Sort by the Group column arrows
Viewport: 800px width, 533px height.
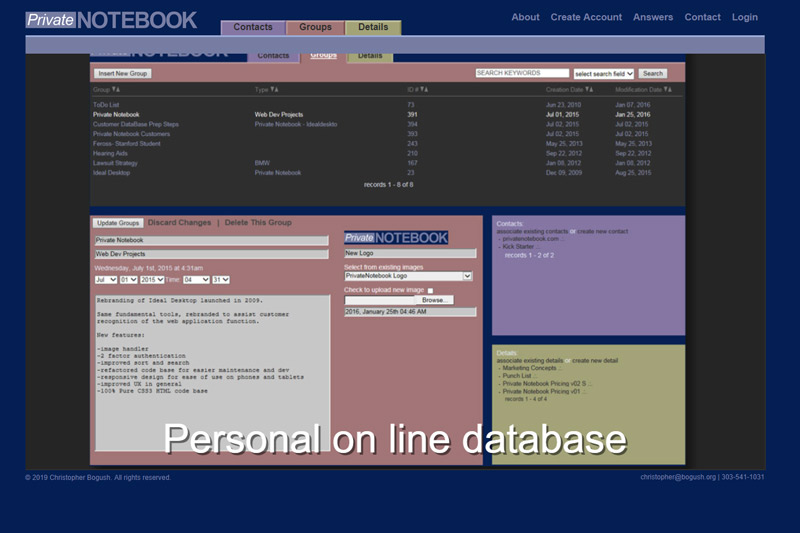click(116, 90)
